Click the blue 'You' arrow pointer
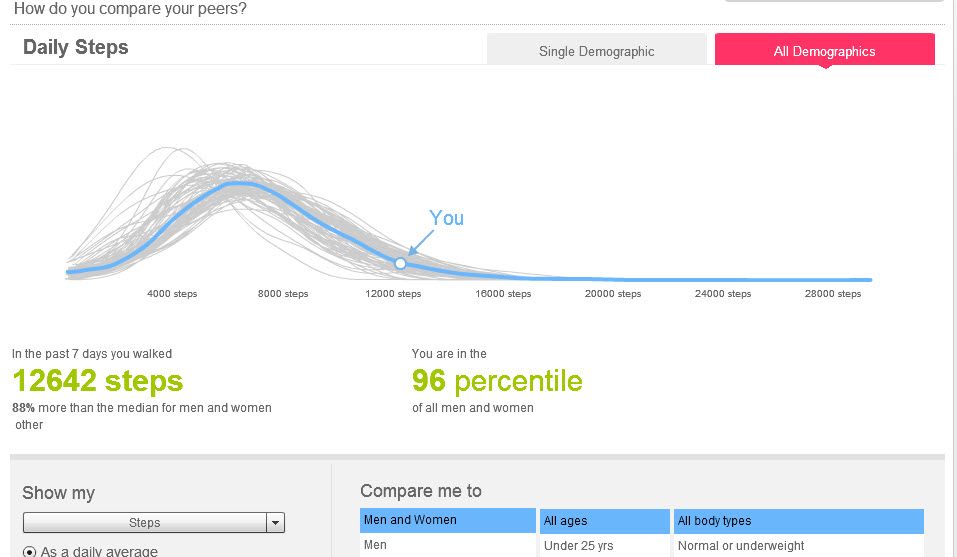 pyautogui.click(x=421, y=243)
